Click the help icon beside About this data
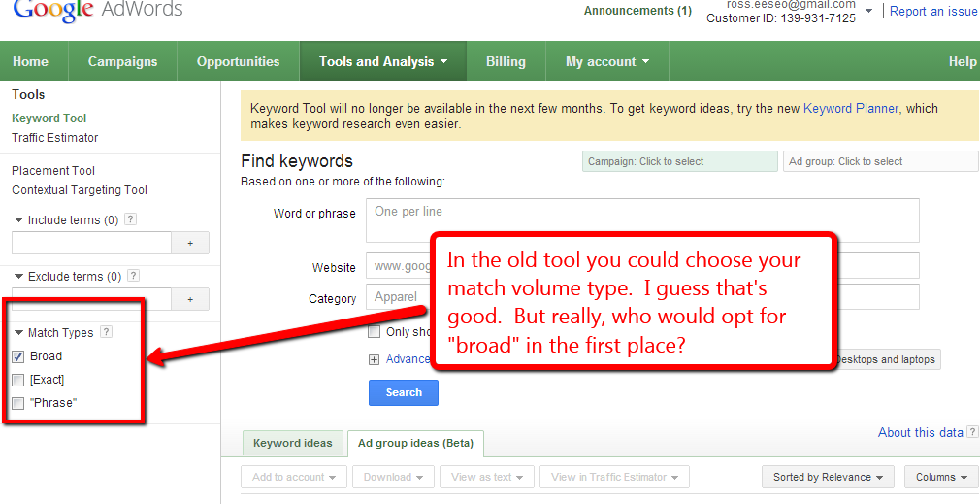The image size is (980, 504). tap(972, 433)
